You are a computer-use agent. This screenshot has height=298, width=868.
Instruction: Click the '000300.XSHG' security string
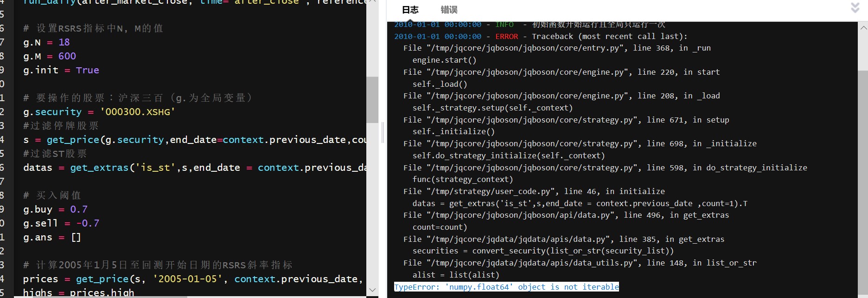tap(137, 112)
